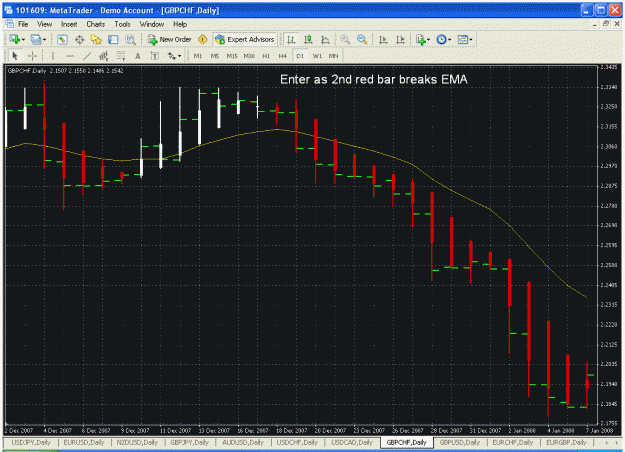625x452 pixels.
Task: Open the File menu
Action: tap(23, 24)
